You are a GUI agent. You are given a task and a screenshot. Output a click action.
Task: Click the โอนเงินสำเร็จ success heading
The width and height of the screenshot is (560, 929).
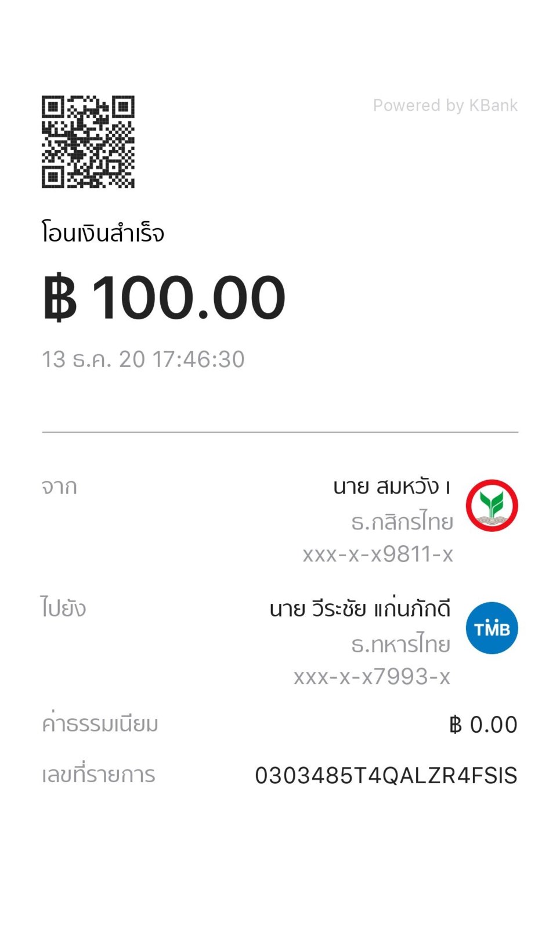click(103, 233)
